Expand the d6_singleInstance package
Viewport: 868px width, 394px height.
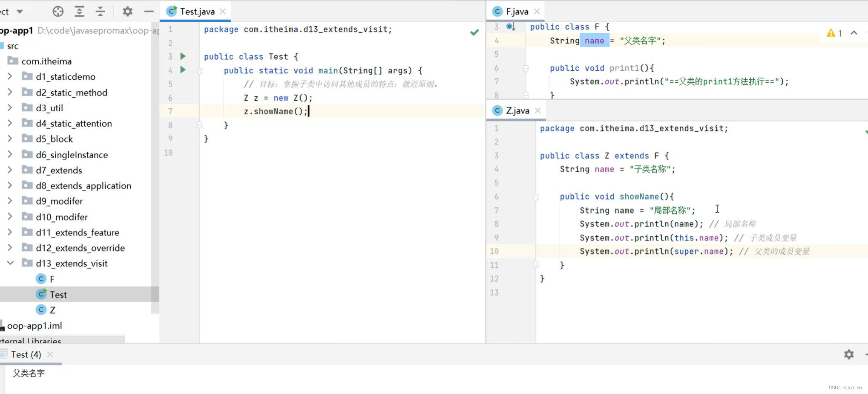click(x=10, y=154)
